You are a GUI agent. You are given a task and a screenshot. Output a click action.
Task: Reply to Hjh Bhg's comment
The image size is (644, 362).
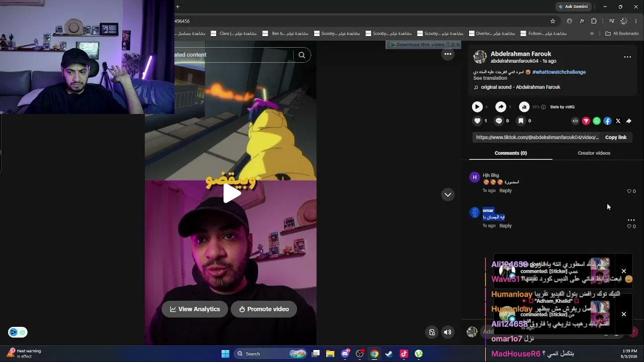tap(505, 191)
